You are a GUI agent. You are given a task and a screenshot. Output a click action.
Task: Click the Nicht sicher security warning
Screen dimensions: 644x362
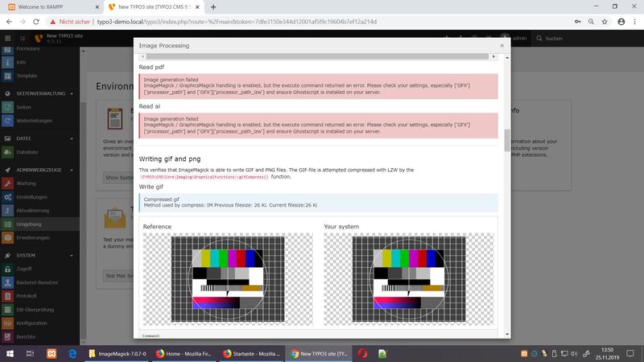[x=70, y=22]
